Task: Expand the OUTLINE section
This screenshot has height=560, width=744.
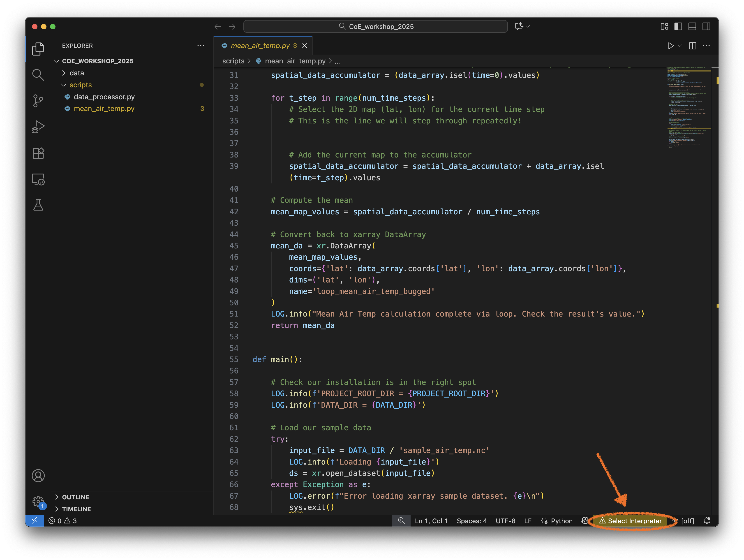Action: (75, 497)
